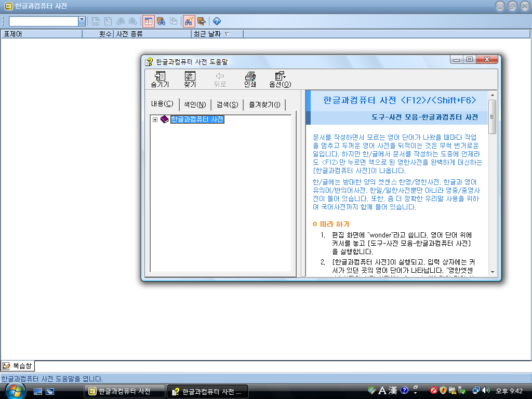Open 옵션(O) options menu in help window
Viewport: 532px width, 399px height.
[x=280, y=79]
